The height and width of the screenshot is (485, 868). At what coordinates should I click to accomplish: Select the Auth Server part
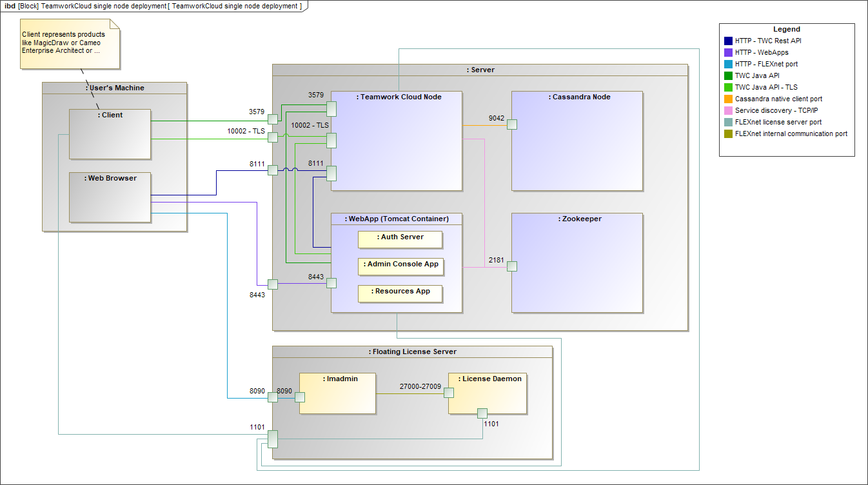pos(400,239)
